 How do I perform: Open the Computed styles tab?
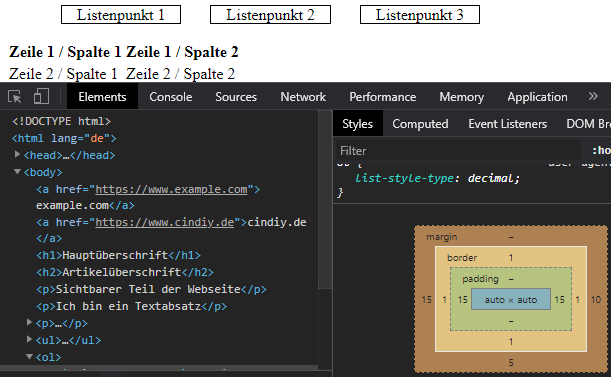(420, 124)
